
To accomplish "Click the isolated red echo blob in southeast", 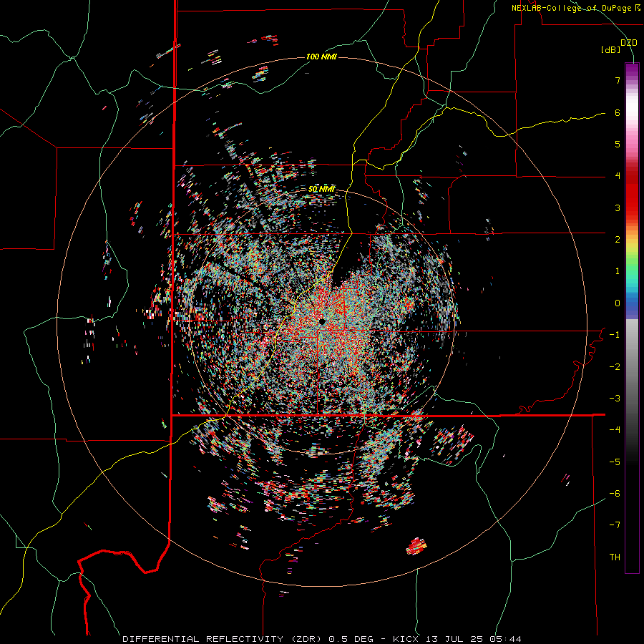I will pos(416,546).
